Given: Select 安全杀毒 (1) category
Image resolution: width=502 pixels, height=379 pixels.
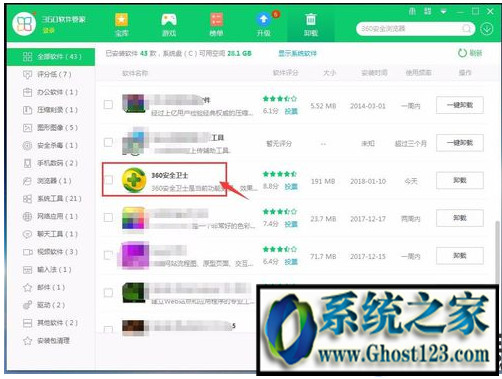Looking at the screenshot, I should point(51,145).
